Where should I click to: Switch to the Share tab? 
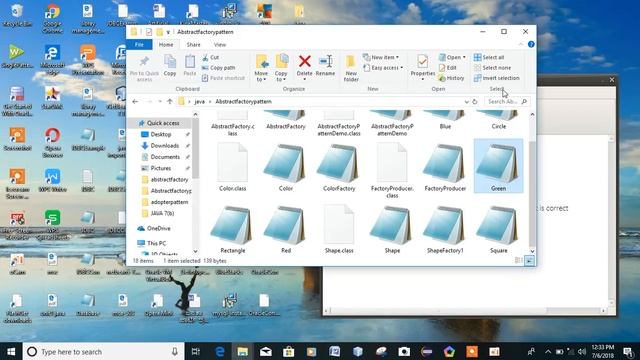[x=193, y=44]
